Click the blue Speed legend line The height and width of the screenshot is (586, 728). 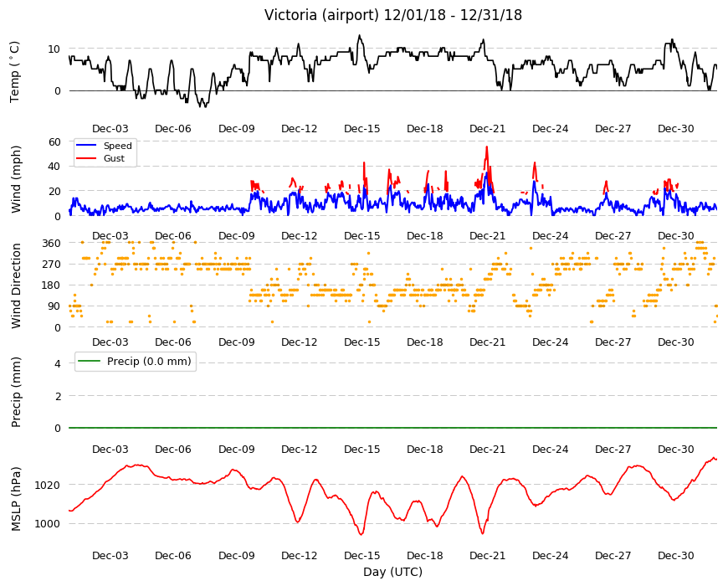(86, 146)
